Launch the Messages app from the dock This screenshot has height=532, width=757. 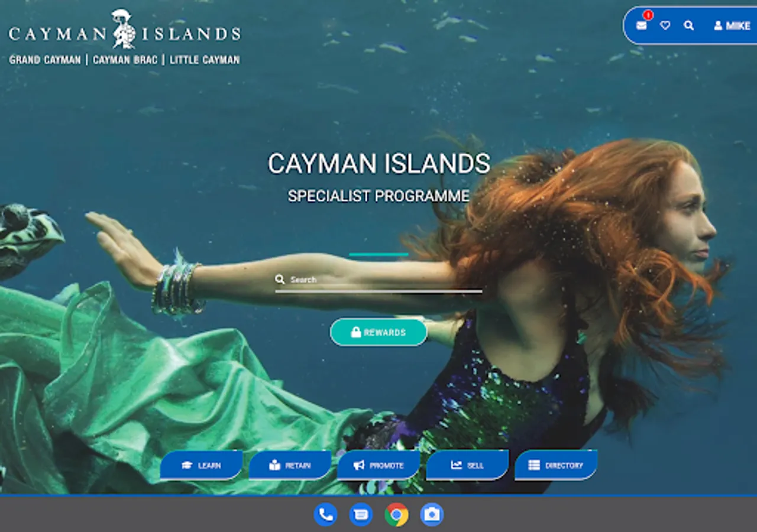click(361, 515)
